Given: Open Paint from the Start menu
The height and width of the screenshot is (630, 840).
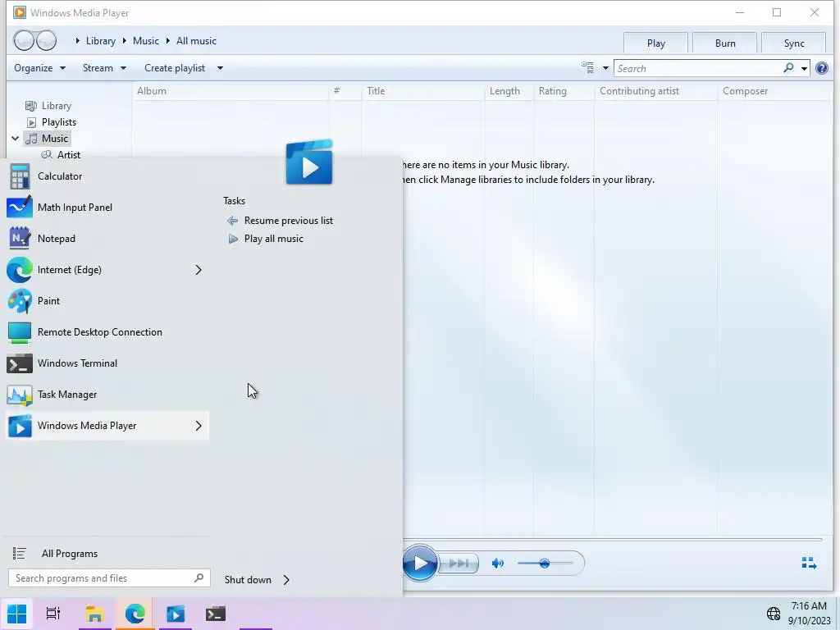Looking at the screenshot, I should point(107,300).
